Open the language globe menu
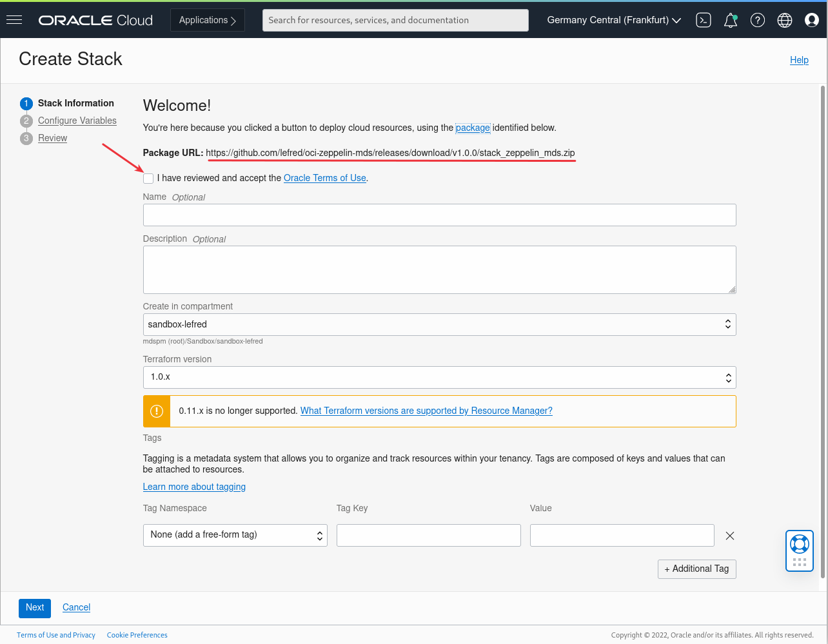This screenshot has height=644, width=828. click(785, 20)
